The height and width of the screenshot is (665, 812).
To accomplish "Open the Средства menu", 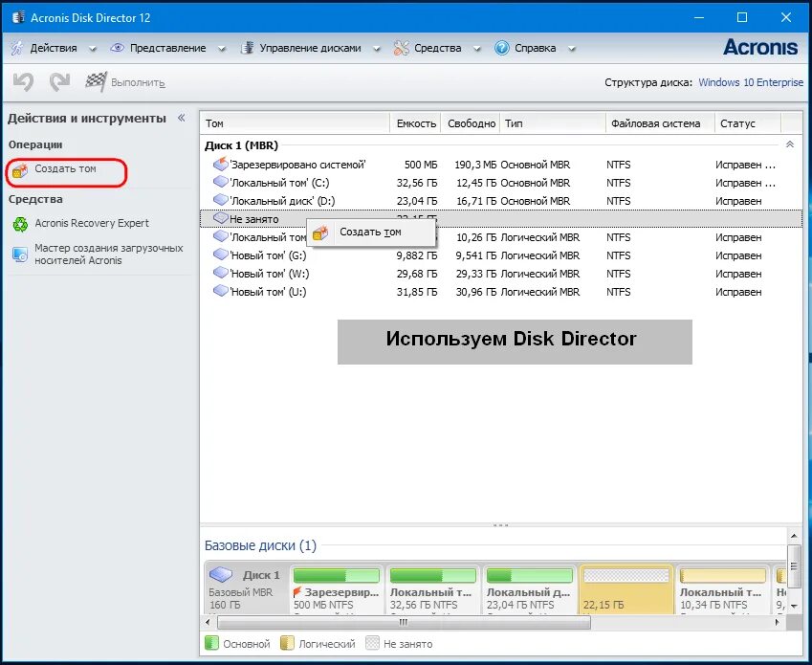I will click(438, 48).
